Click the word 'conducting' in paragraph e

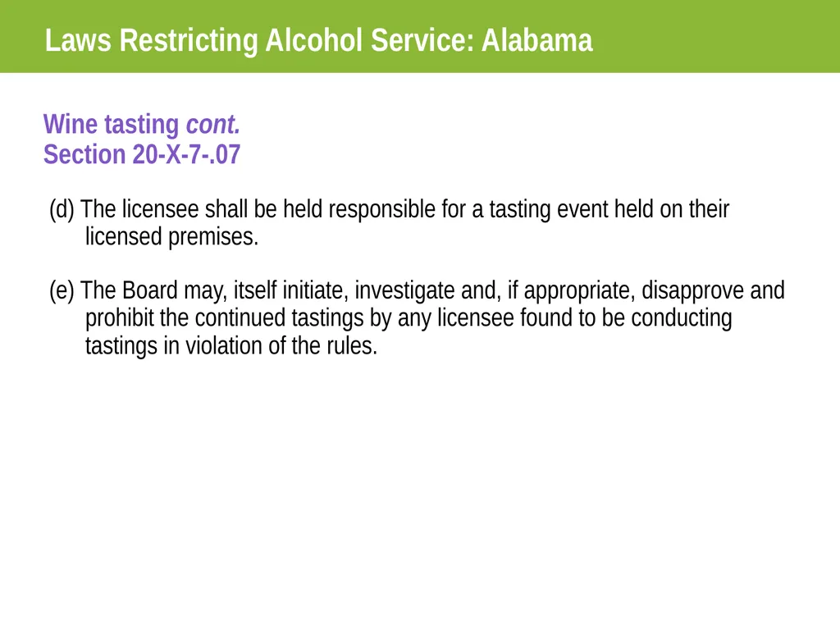(682, 317)
